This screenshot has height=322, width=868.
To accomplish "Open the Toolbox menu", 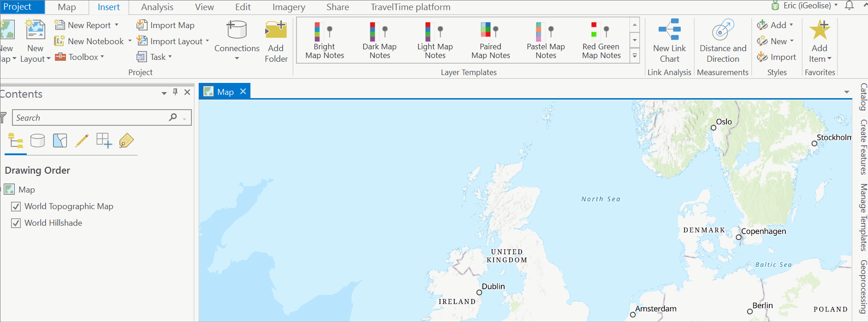I will (x=79, y=57).
